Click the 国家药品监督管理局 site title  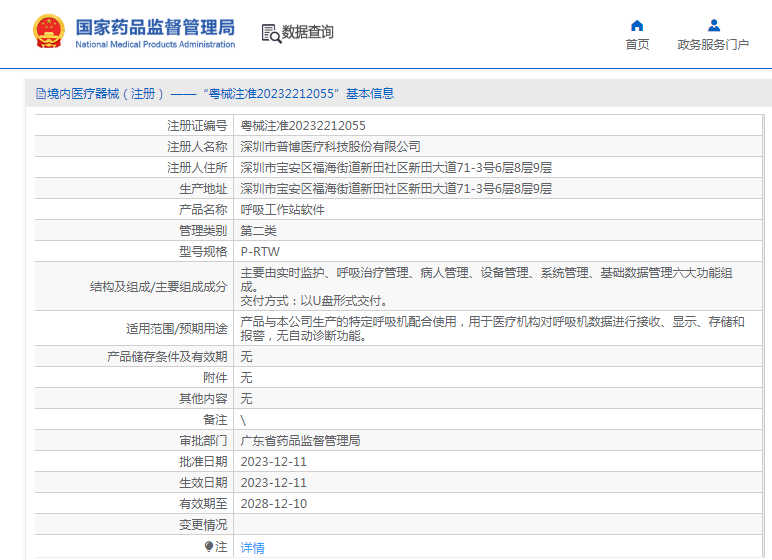tap(155, 26)
